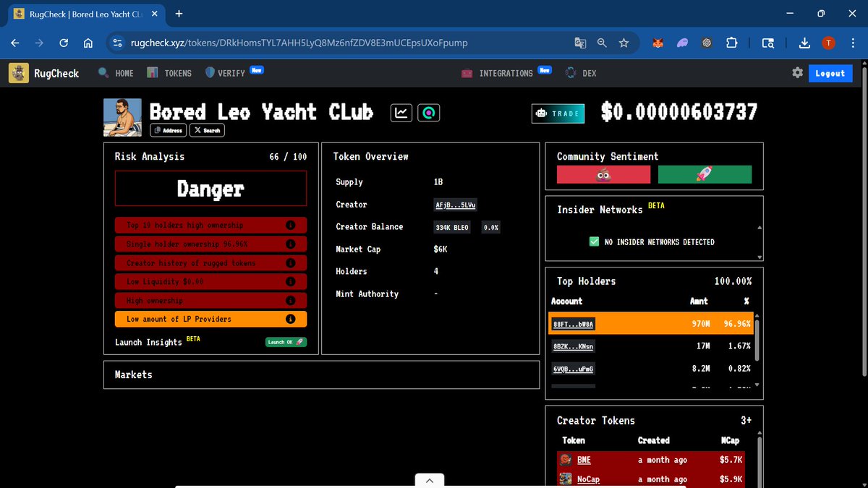The height and width of the screenshot is (488, 868).
Task: Select the RugCheck browser tab
Action: [x=85, y=13]
